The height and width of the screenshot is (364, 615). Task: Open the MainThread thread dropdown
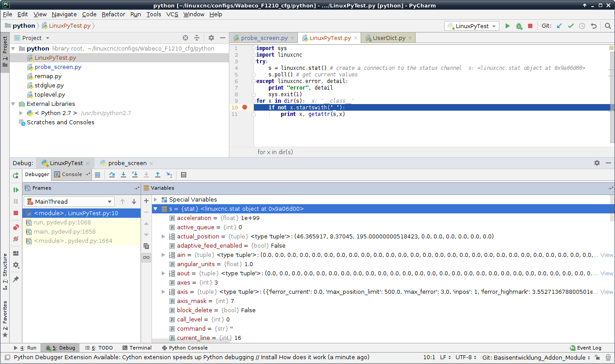pyautogui.click(x=69, y=202)
